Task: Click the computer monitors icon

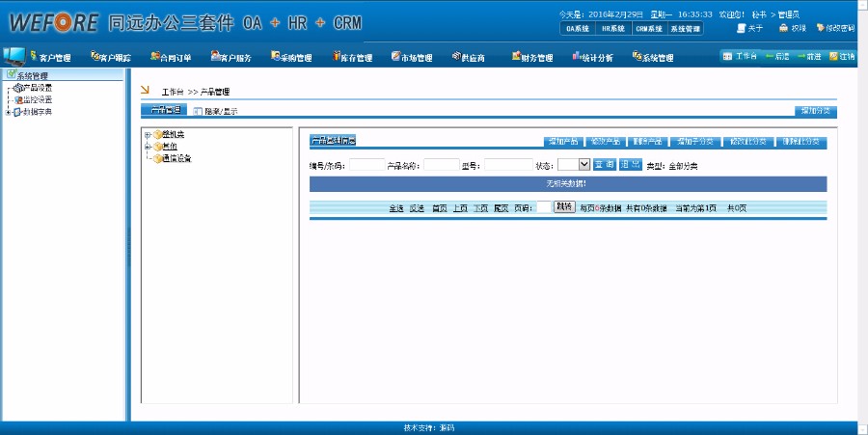Action: [14, 57]
